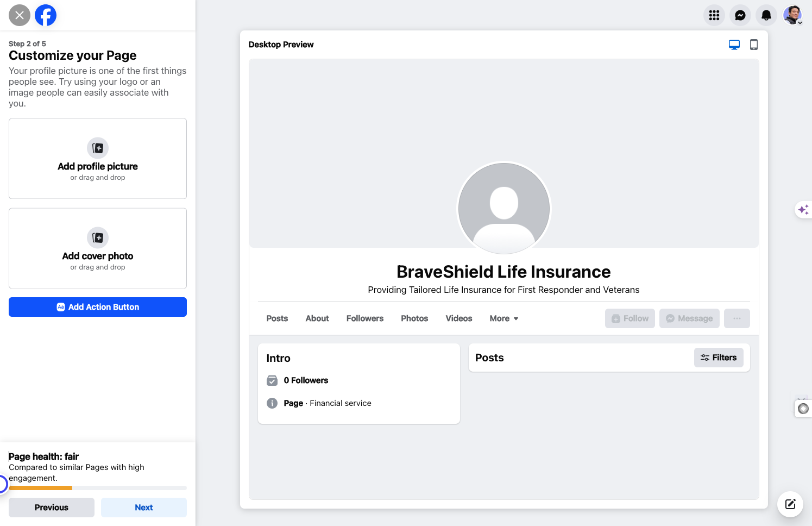Click the Add profile picture drop area

point(98,159)
